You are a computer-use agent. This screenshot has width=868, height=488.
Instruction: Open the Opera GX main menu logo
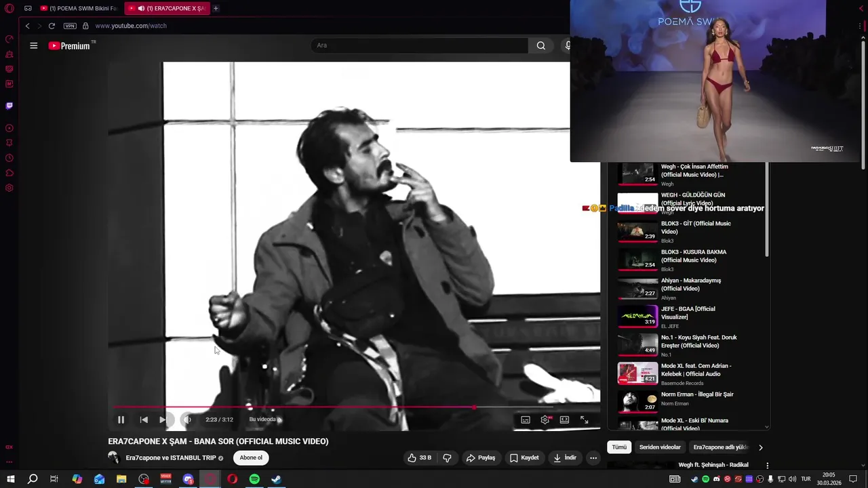(9, 9)
